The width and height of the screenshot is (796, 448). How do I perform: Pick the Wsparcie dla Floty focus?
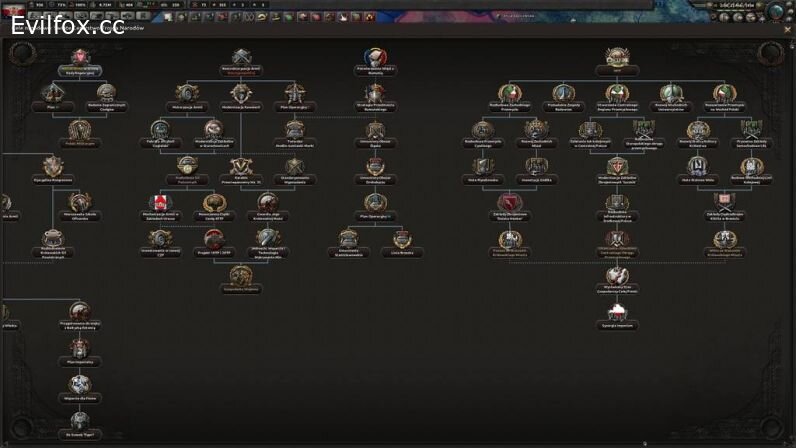point(79,384)
